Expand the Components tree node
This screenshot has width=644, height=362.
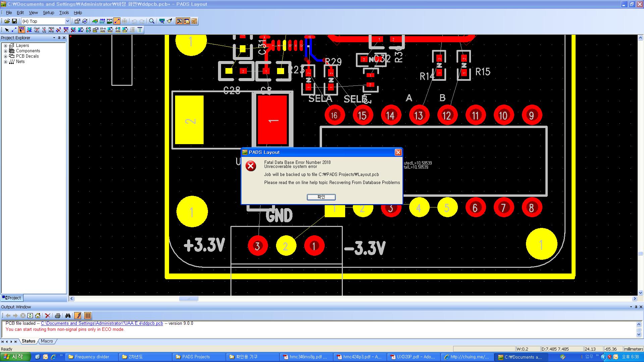point(5,51)
